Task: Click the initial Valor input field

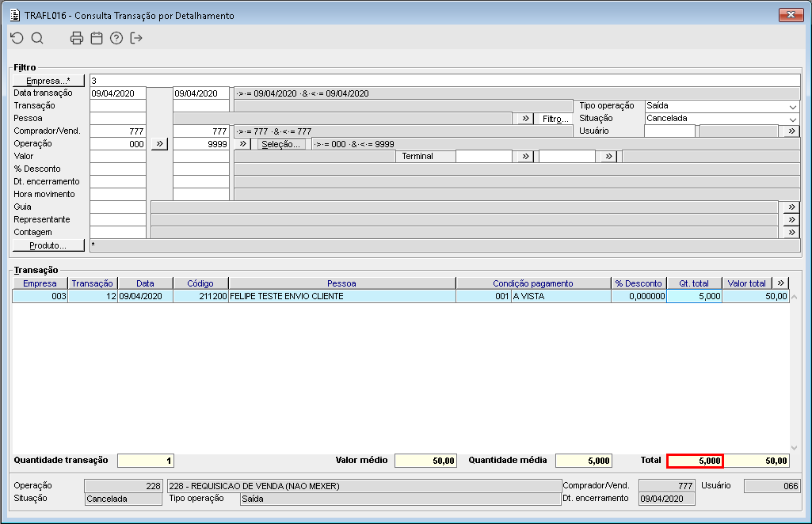Action: pyautogui.click(x=118, y=156)
